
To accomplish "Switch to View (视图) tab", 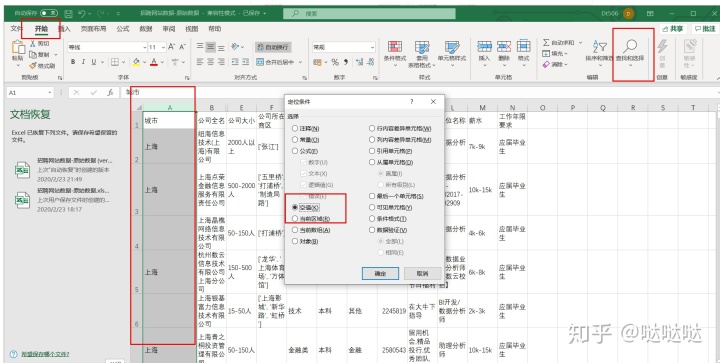I will click(191, 29).
